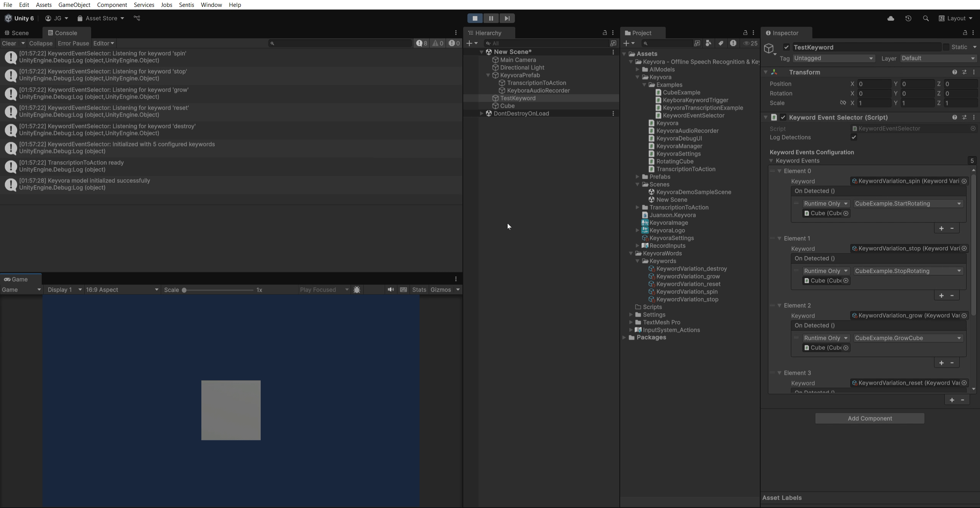Pause the running game
980x508 pixels.
point(491,18)
